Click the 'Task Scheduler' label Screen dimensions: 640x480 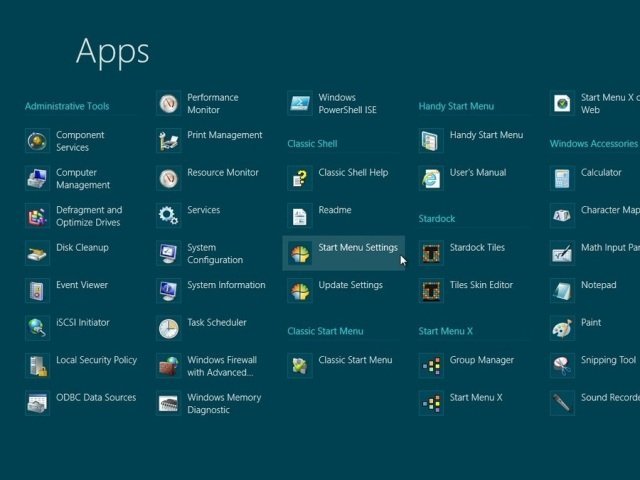[217, 322]
